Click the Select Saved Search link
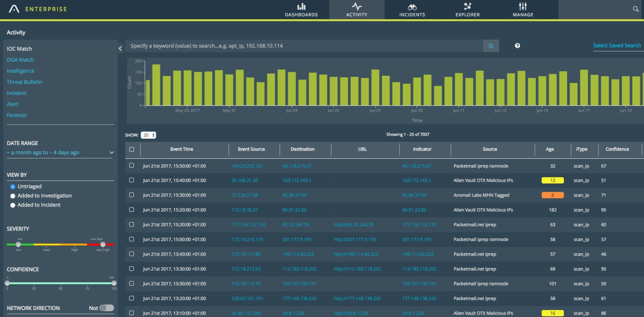The width and height of the screenshot is (644, 317). click(616, 45)
